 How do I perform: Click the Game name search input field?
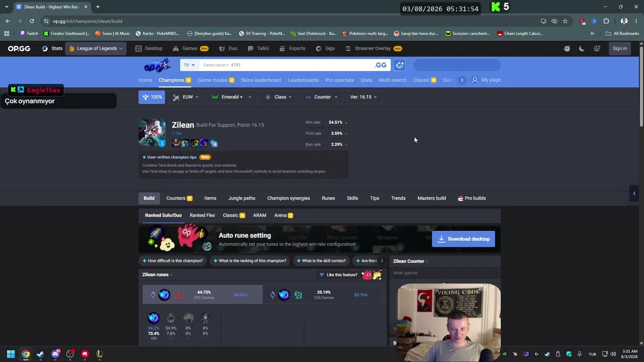tap(286, 65)
